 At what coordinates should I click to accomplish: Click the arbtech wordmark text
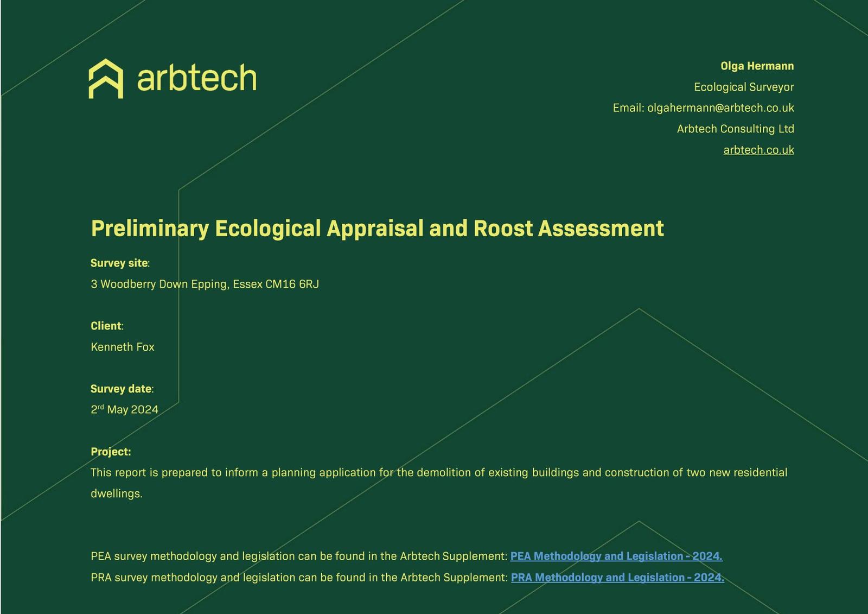point(196,78)
